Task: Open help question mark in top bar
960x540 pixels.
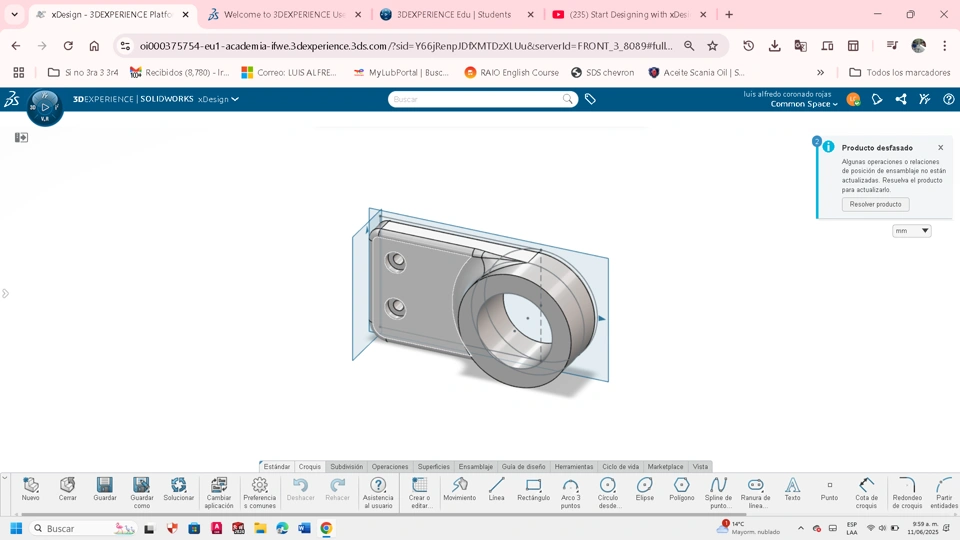Action: coord(948,99)
